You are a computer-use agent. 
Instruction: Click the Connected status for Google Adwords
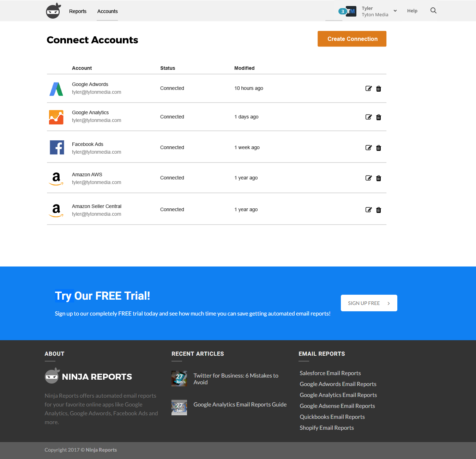pyautogui.click(x=172, y=88)
